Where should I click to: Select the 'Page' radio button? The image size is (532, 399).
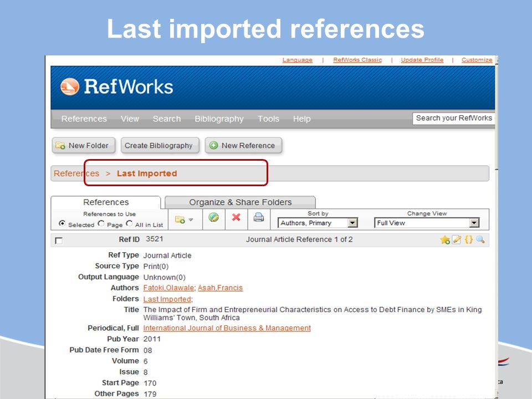[101, 223]
